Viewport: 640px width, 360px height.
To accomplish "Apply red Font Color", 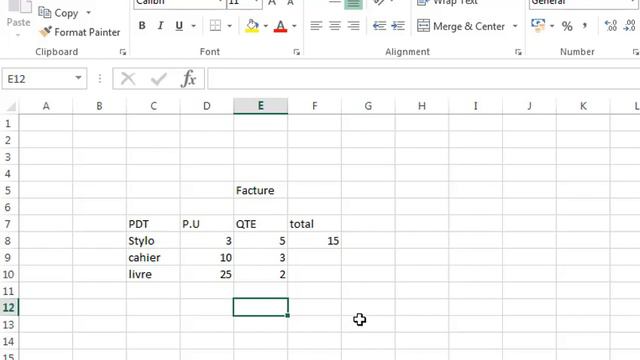I will [280, 26].
